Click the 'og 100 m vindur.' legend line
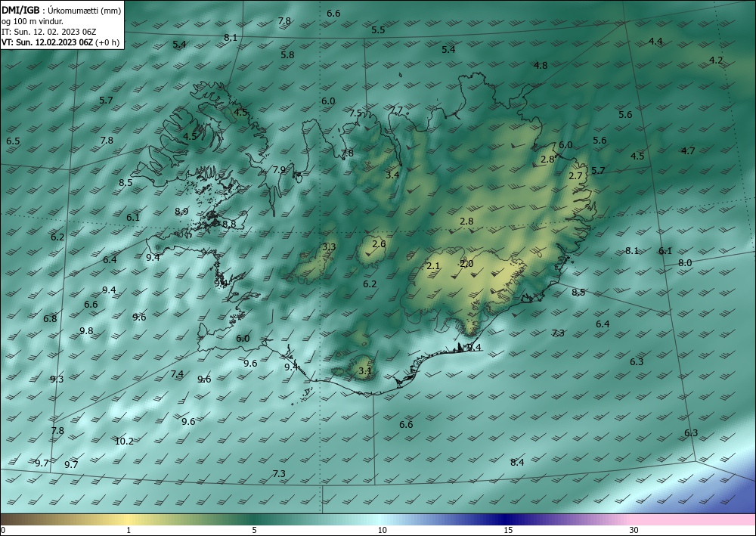 click(x=33, y=21)
